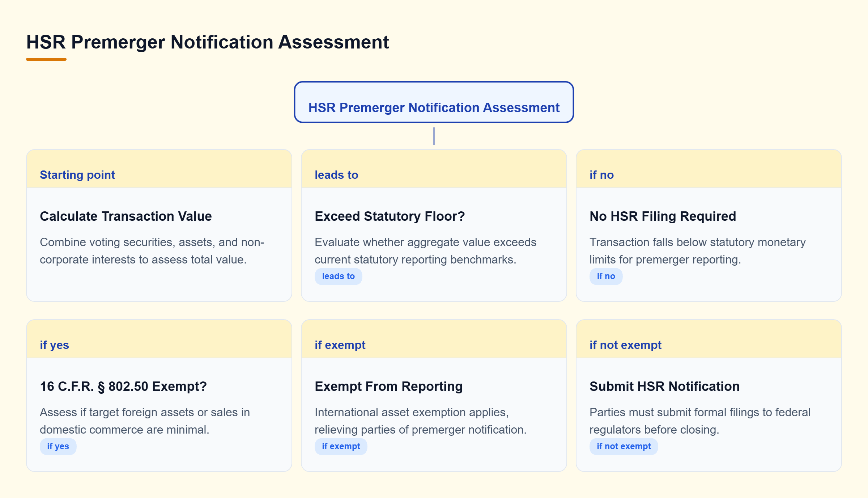Select the 'if no' card header label
The height and width of the screenshot is (498, 868).
(601, 175)
